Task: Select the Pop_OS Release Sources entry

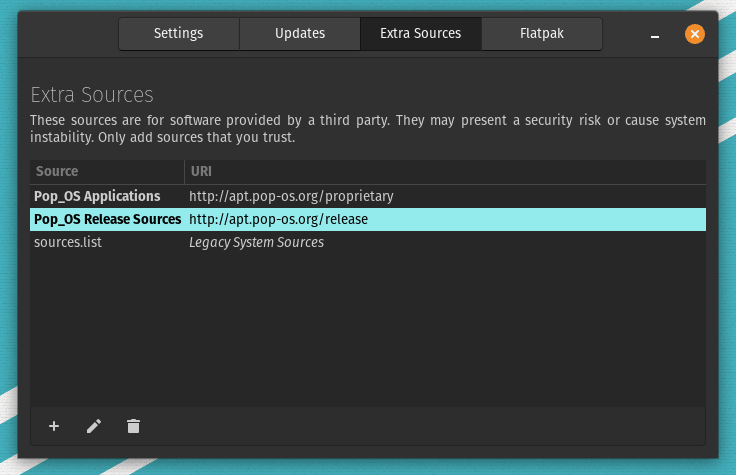Action: [107, 219]
